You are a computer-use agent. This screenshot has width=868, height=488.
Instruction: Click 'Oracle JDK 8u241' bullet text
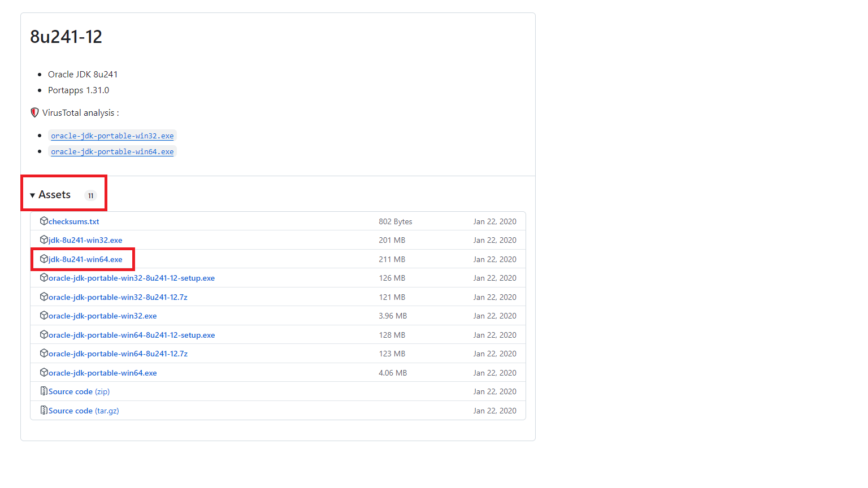(83, 75)
